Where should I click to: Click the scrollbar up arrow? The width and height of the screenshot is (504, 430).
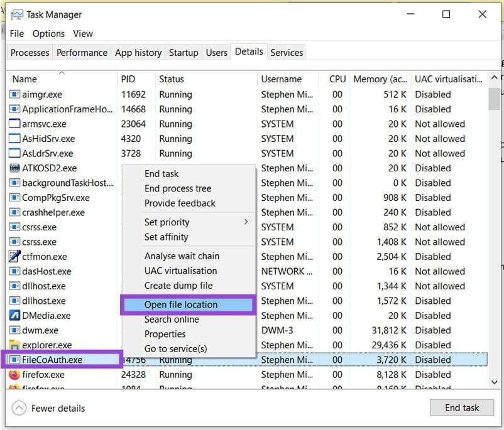495,78
